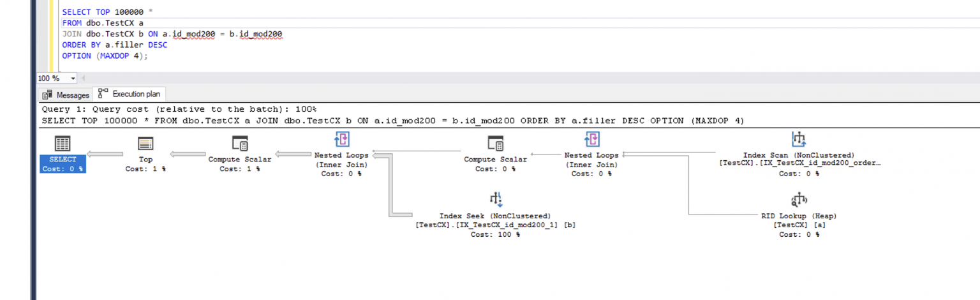
Task: Click the 'Index Scan (NonClustered)' label
Action: click(799, 155)
